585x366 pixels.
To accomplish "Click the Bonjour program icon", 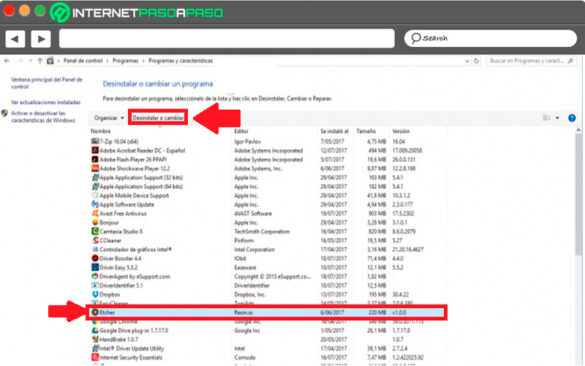I will (x=95, y=222).
